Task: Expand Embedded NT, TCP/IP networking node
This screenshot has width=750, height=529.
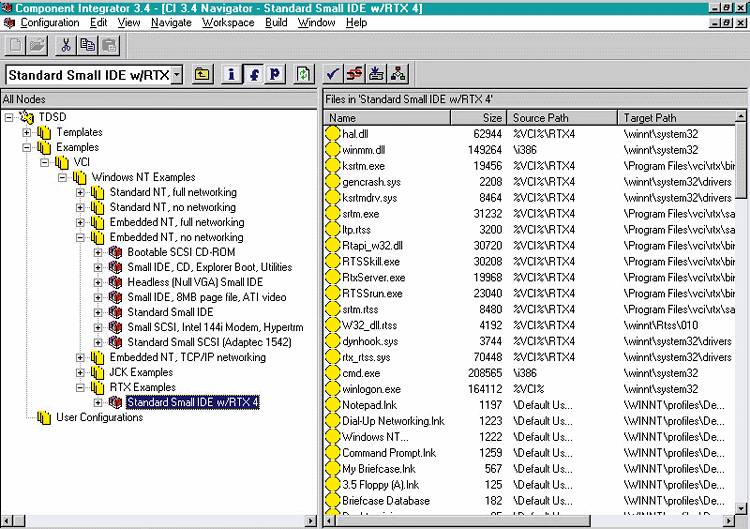Action: pyautogui.click(x=80, y=357)
